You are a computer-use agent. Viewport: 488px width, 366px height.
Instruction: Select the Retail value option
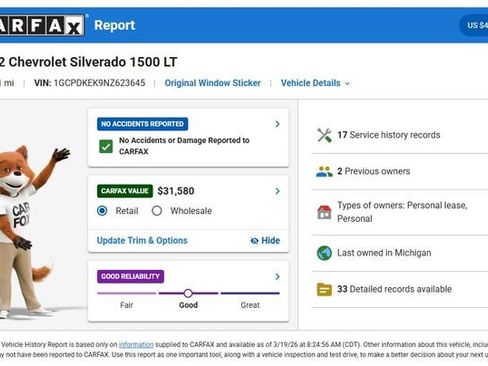click(102, 211)
